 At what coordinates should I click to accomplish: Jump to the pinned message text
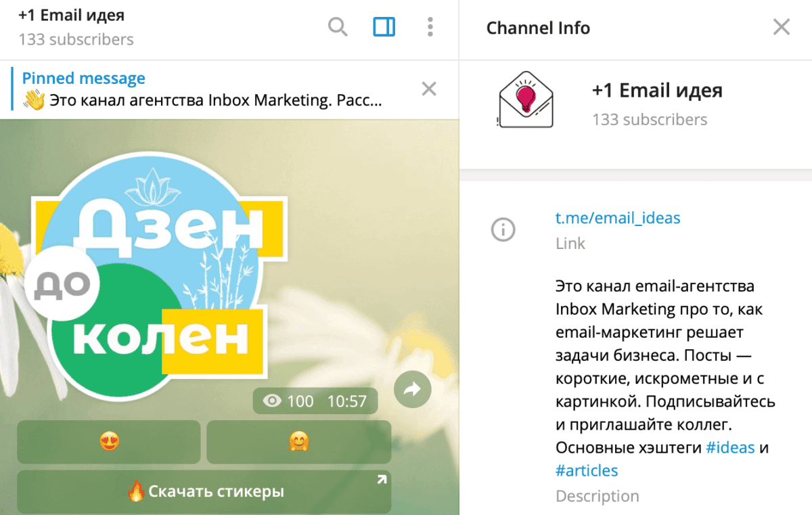coord(203,100)
